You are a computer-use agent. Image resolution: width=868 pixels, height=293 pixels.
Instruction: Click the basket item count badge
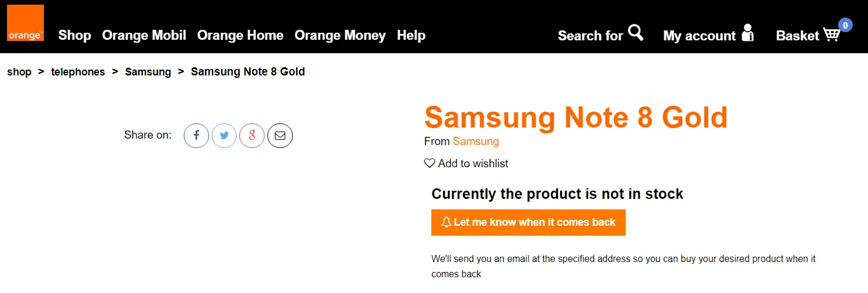[x=845, y=25]
